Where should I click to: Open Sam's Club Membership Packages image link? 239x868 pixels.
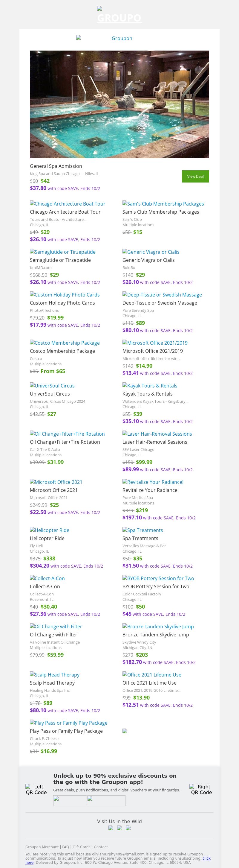tap(163, 204)
